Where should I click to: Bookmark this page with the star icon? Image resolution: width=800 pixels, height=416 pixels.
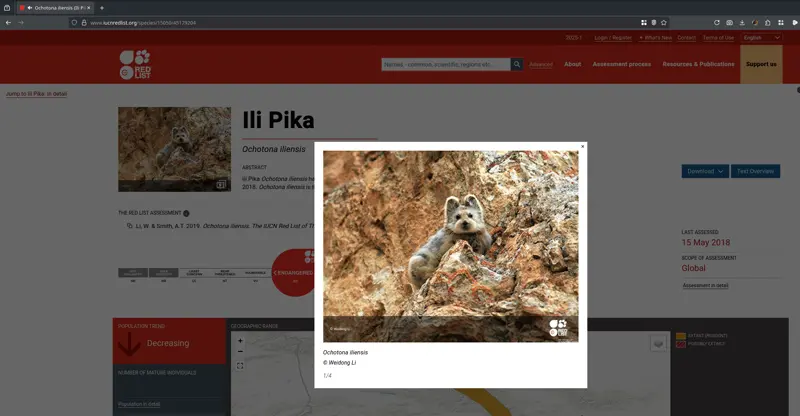coord(664,22)
